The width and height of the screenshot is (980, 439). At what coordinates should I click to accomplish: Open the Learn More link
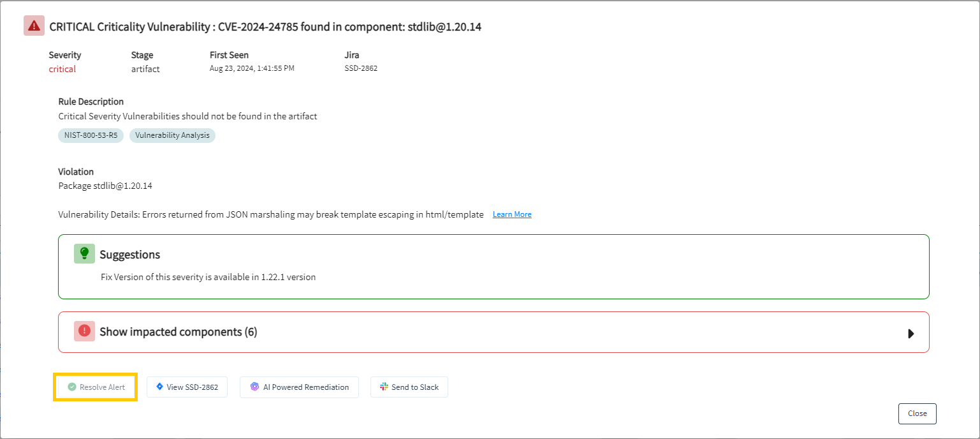(512, 214)
